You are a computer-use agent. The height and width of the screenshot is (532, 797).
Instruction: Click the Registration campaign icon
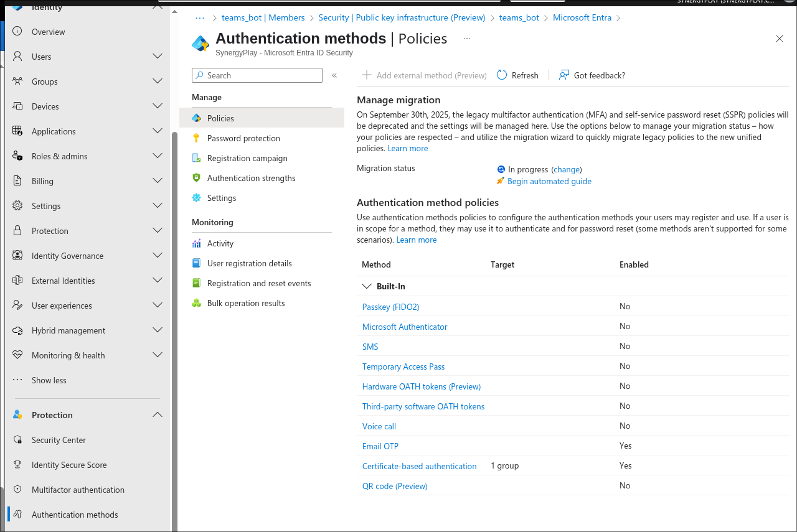197,158
